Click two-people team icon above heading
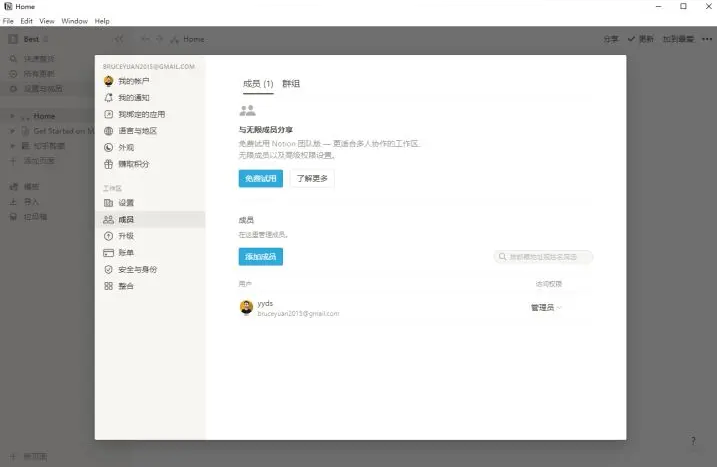This screenshot has width=717, height=467. tap(247, 111)
